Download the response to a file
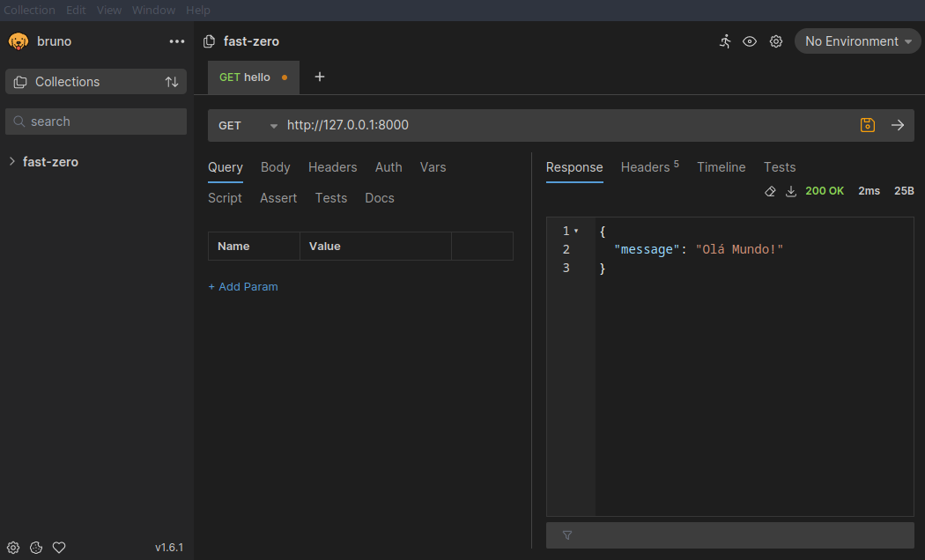The width and height of the screenshot is (925, 560). (791, 191)
